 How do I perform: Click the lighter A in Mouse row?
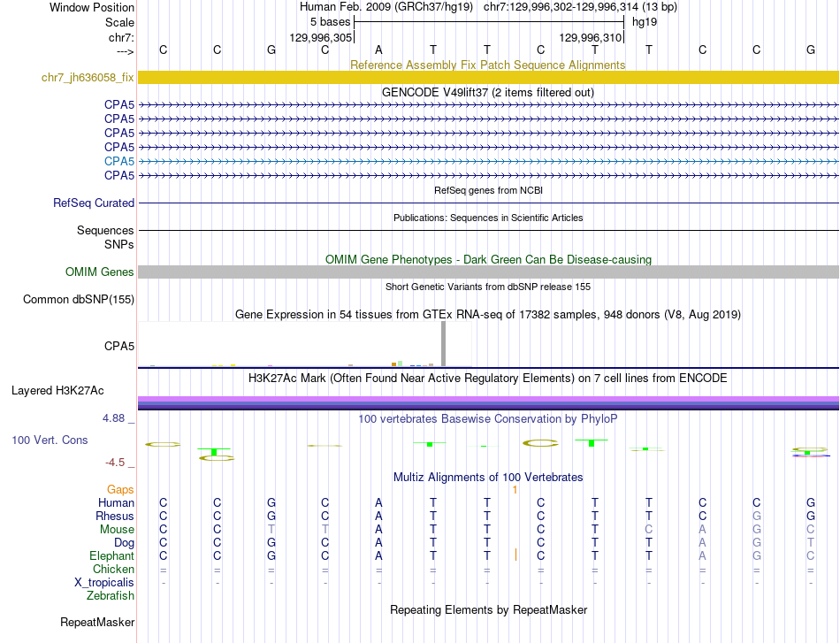[x=702, y=530]
